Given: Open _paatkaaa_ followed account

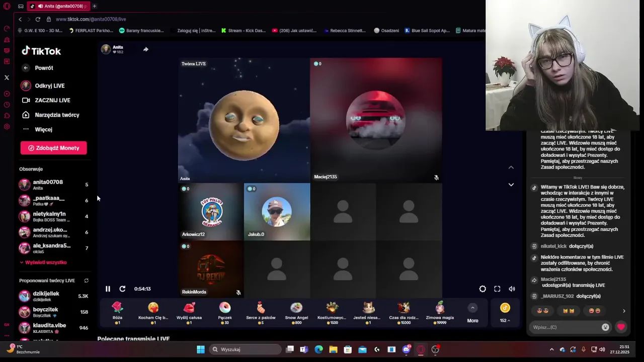Looking at the screenshot, I should [54, 201].
